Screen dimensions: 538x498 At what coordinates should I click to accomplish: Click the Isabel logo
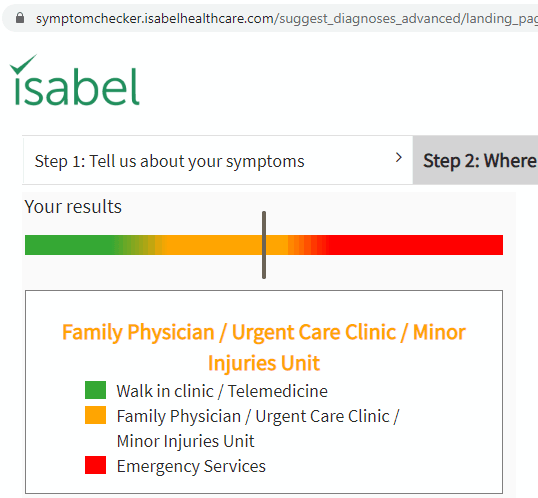(74, 80)
